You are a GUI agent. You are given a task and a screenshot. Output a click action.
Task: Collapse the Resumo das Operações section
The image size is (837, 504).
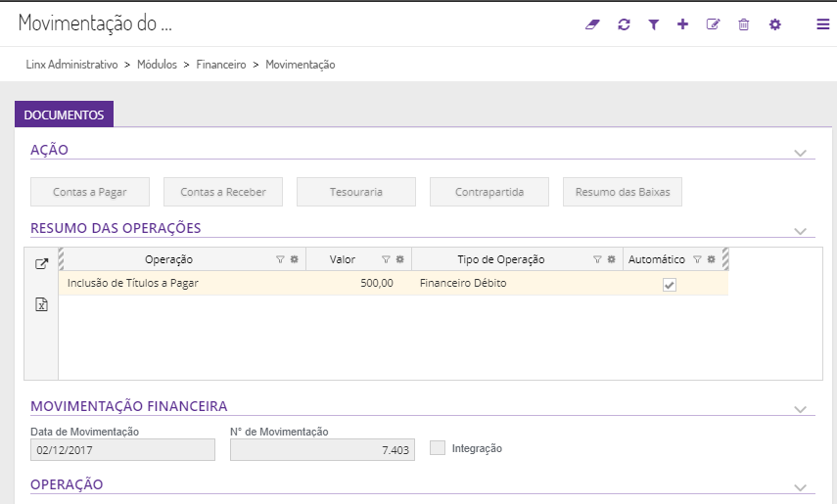[x=800, y=232]
